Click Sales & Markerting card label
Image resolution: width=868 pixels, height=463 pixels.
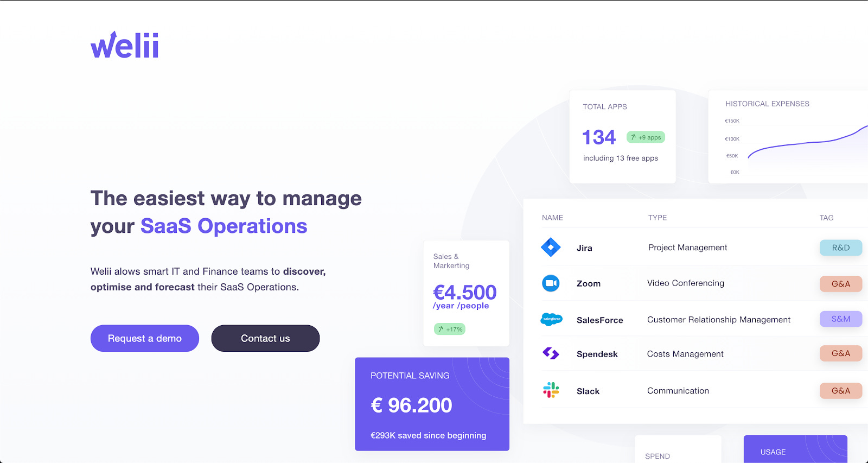451,261
